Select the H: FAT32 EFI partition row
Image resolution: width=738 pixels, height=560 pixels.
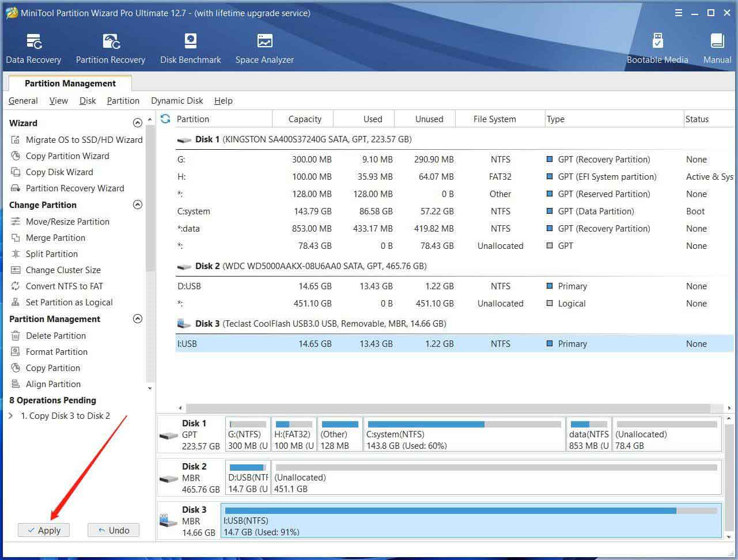click(x=455, y=177)
